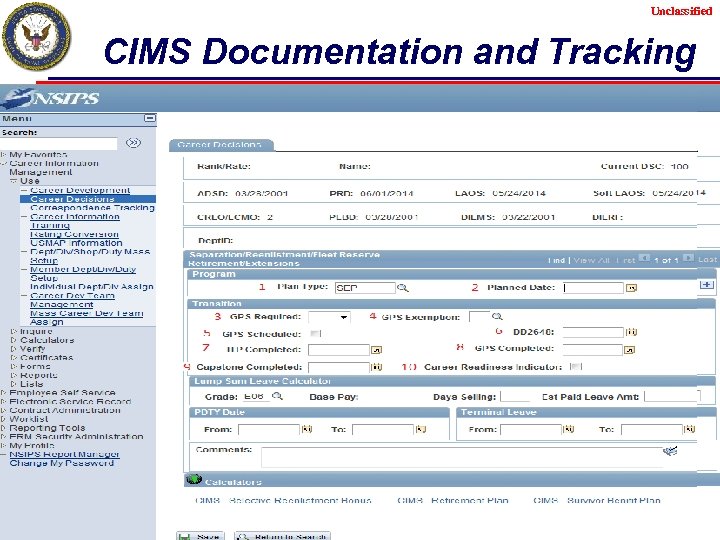Image resolution: width=720 pixels, height=540 pixels.
Task: Open PDTY Date To calendar
Action: pyautogui.click(x=420, y=429)
